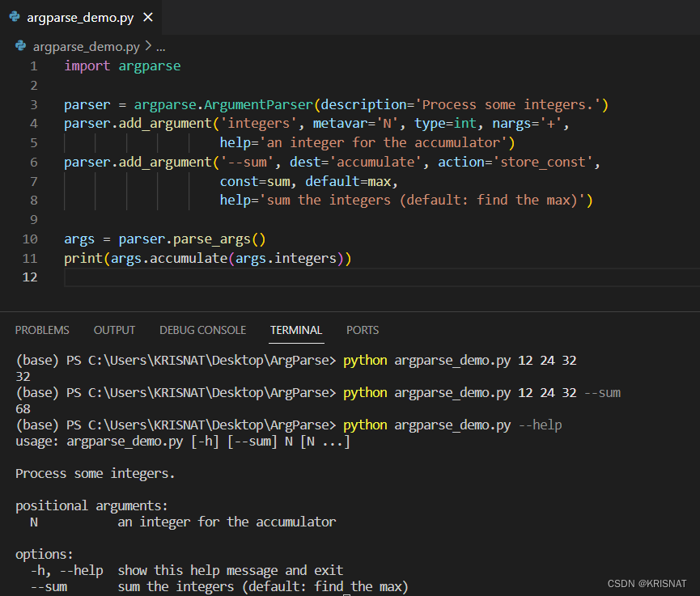The height and width of the screenshot is (596, 700).
Task: Click 'an integer for the accumulator' in code
Action: 384,143
